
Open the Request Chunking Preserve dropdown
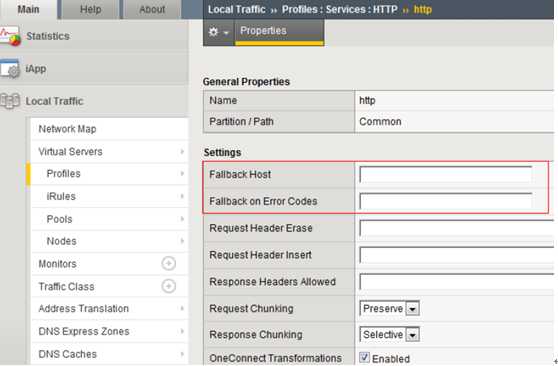tap(389, 309)
